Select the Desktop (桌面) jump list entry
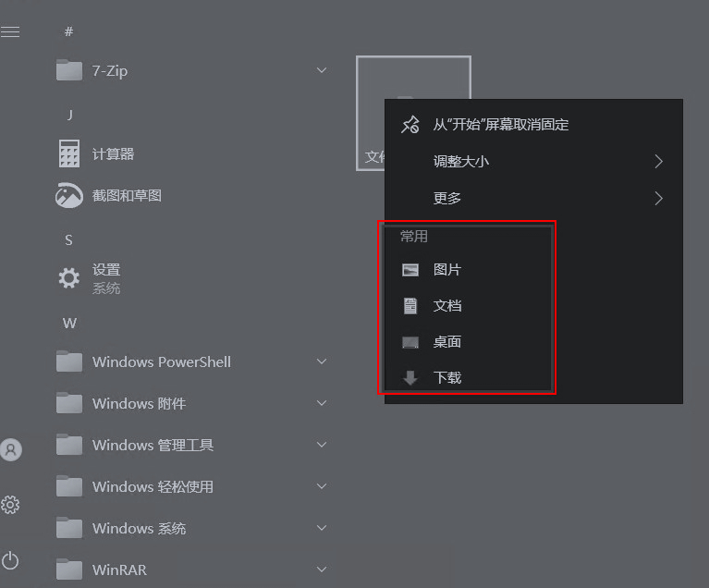 tap(468, 342)
